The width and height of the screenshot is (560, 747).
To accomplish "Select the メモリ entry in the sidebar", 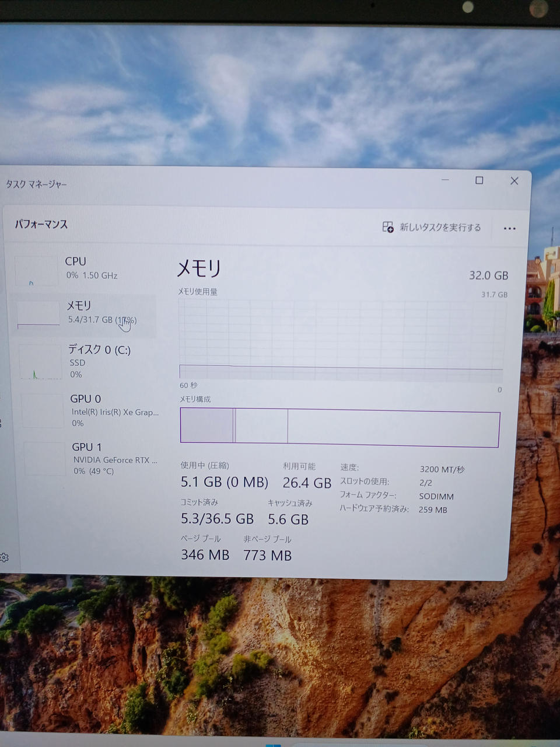I will 87,313.
